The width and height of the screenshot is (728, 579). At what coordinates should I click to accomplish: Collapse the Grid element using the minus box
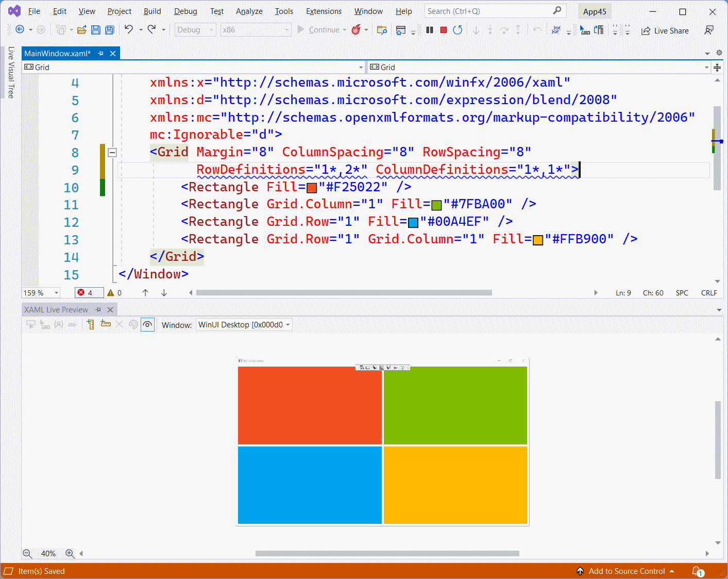click(112, 152)
